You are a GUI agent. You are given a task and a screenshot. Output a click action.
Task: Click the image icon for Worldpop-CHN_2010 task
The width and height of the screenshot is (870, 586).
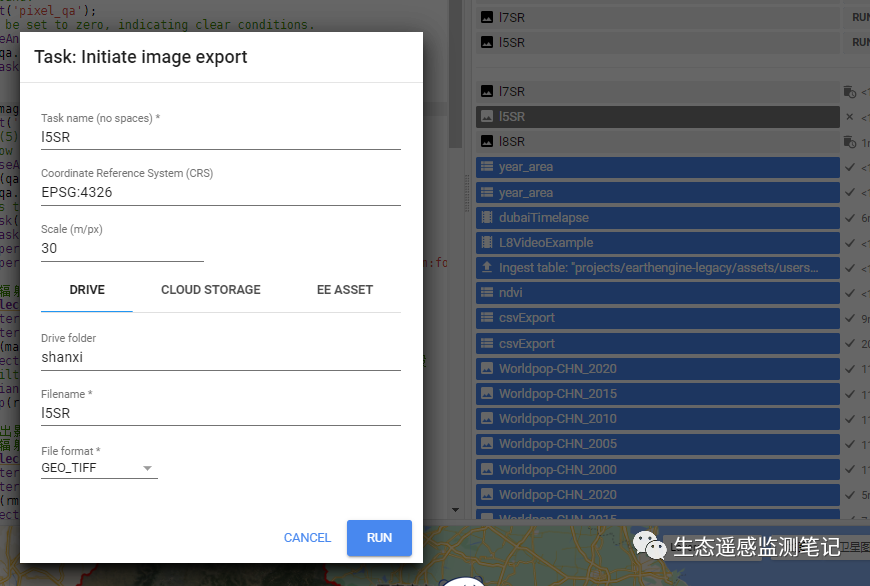[488, 418]
